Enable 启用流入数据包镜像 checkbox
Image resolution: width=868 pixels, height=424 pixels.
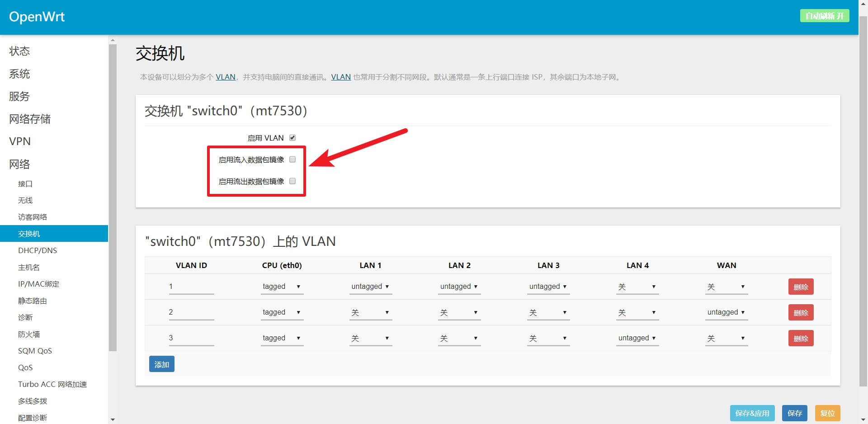292,160
